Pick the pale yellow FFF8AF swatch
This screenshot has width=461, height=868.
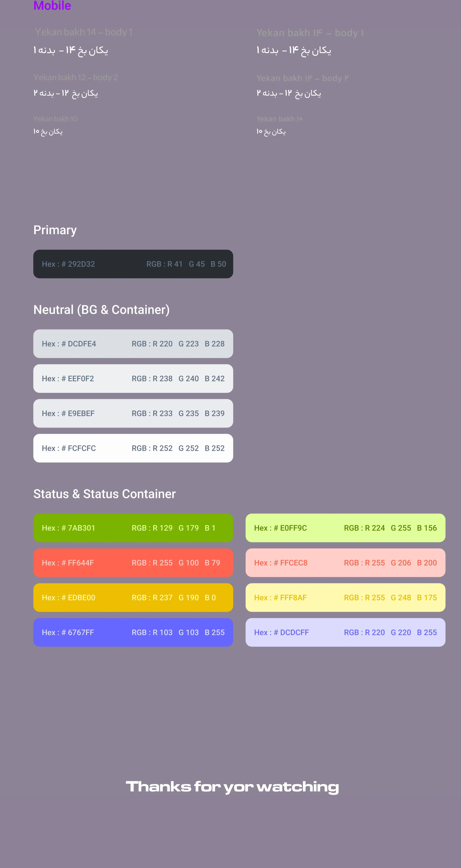tap(345, 598)
